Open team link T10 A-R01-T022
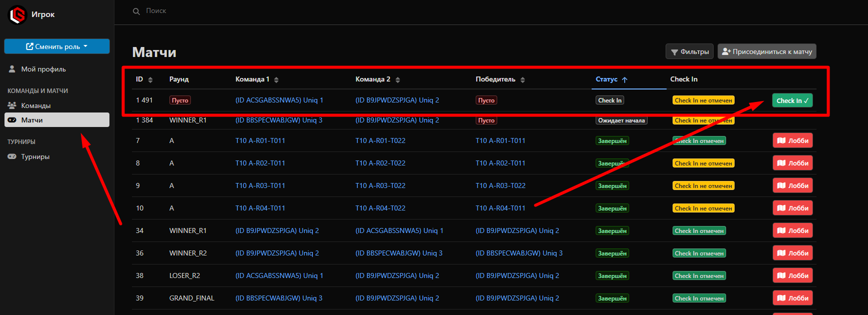The height and width of the screenshot is (315, 868). pyautogui.click(x=380, y=140)
